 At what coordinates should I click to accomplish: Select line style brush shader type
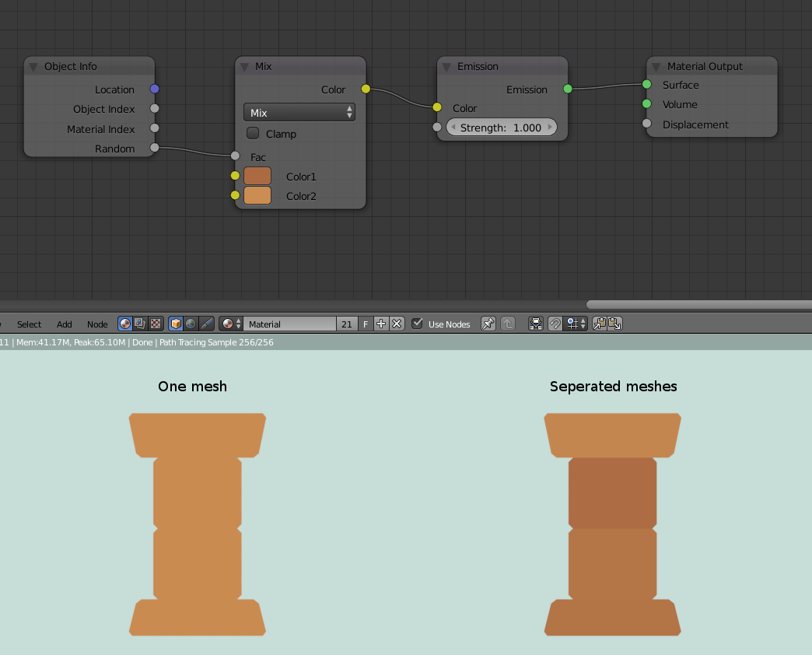(206, 324)
